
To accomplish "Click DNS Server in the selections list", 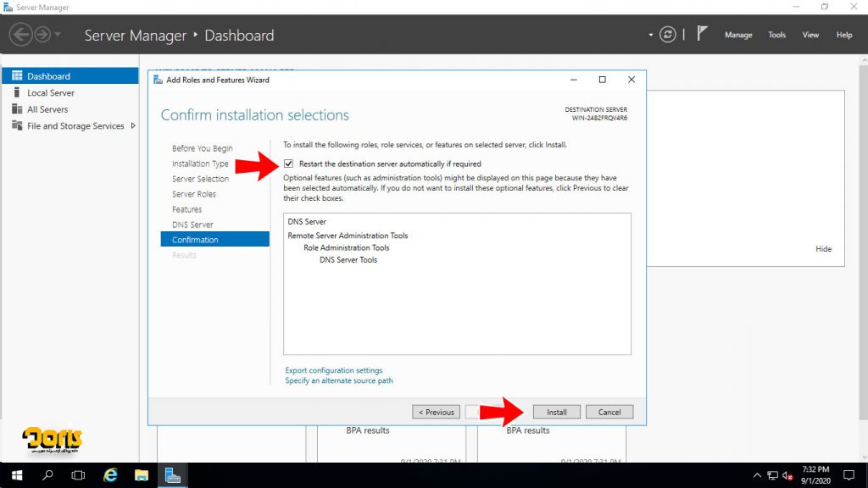I will [307, 222].
